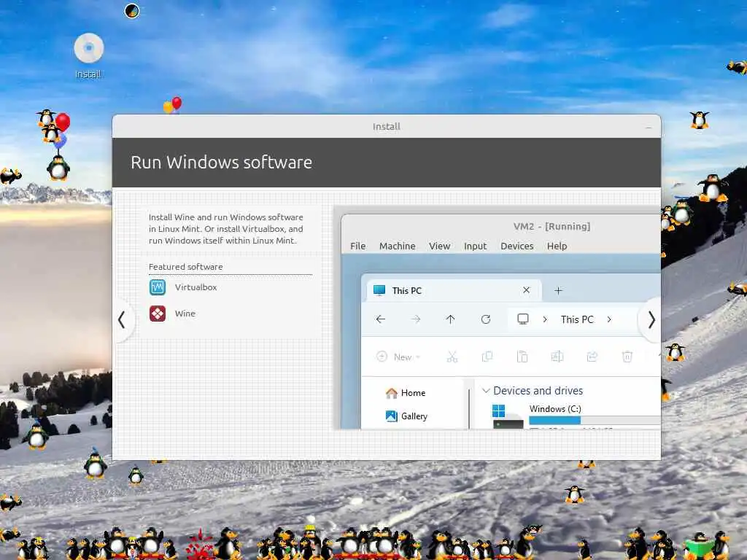
Task: Add a new Explorer tab with the plus
Action: 558,290
